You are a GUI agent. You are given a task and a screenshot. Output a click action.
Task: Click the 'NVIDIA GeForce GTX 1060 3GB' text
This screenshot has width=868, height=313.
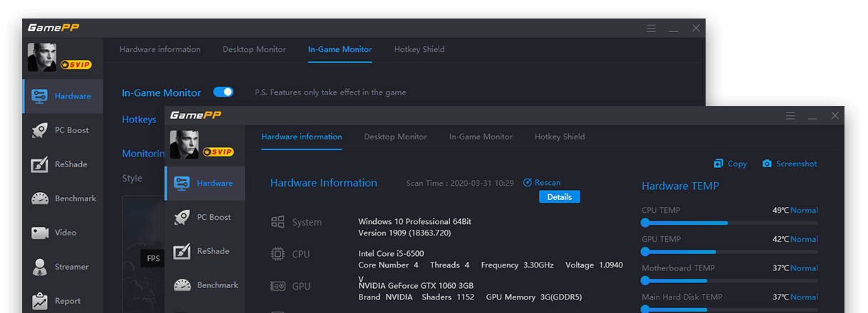click(x=416, y=286)
